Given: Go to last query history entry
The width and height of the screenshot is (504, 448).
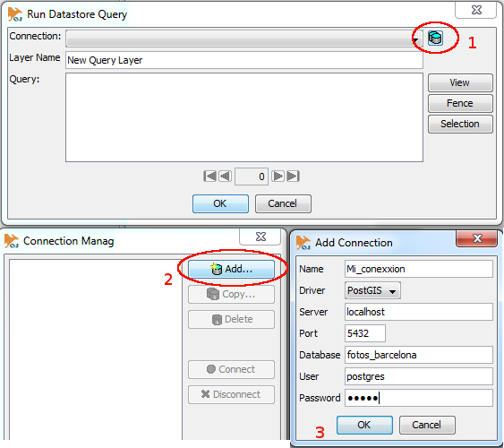Looking at the screenshot, I should click(x=293, y=177).
